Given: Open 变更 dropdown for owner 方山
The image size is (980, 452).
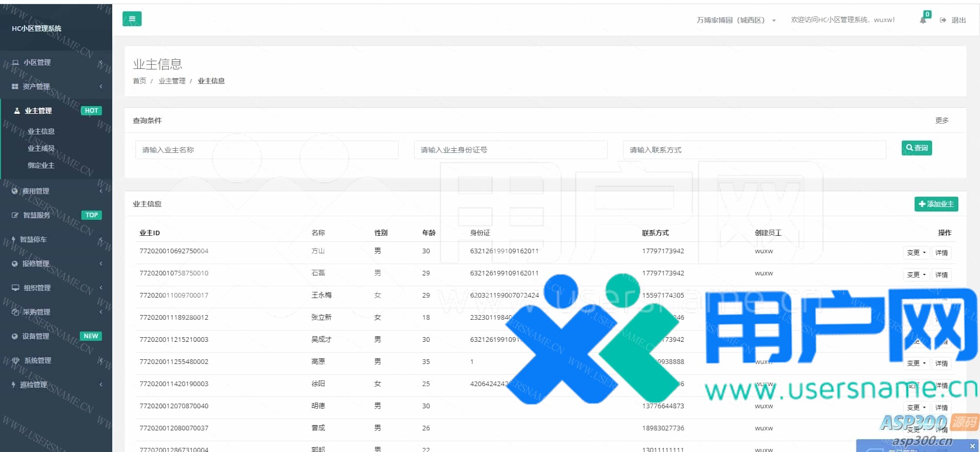Looking at the screenshot, I should click(916, 253).
